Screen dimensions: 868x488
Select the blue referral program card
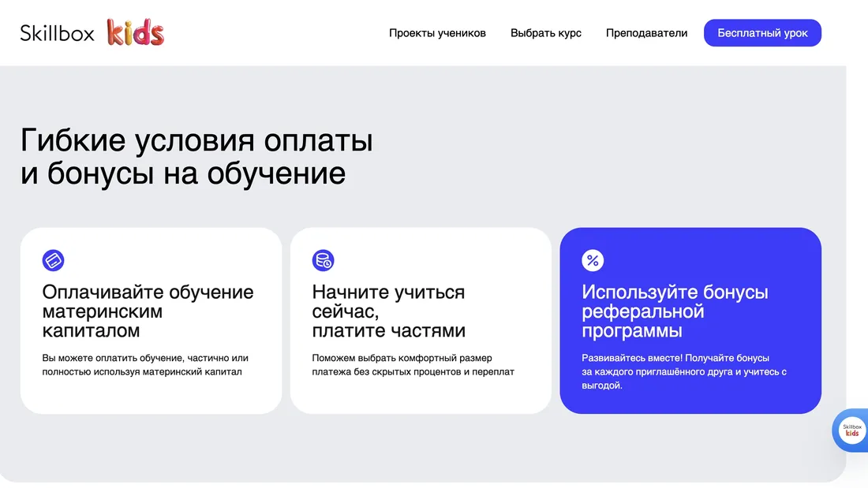[x=690, y=320]
